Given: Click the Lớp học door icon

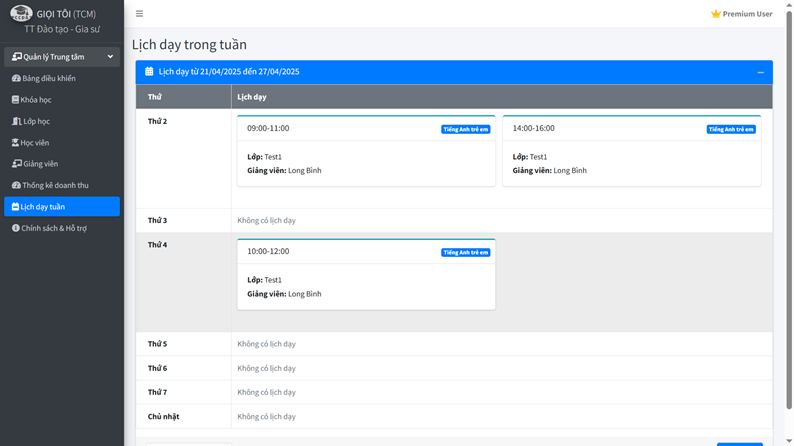Looking at the screenshot, I should click(x=16, y=121).
